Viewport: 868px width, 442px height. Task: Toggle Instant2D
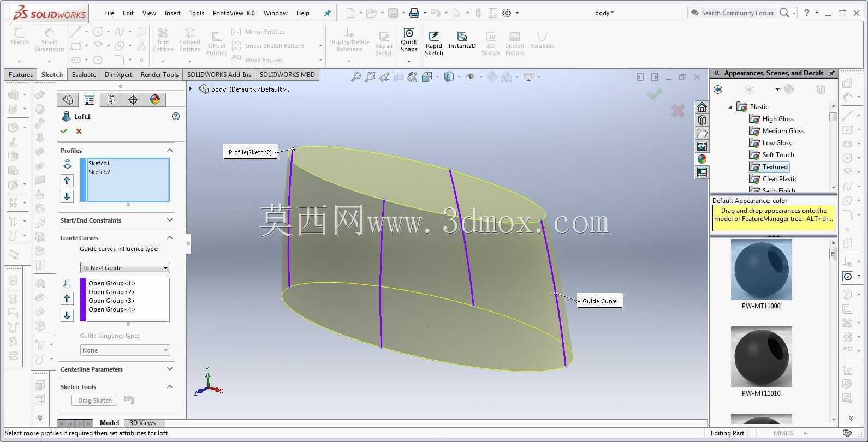(x=462, y=40)
